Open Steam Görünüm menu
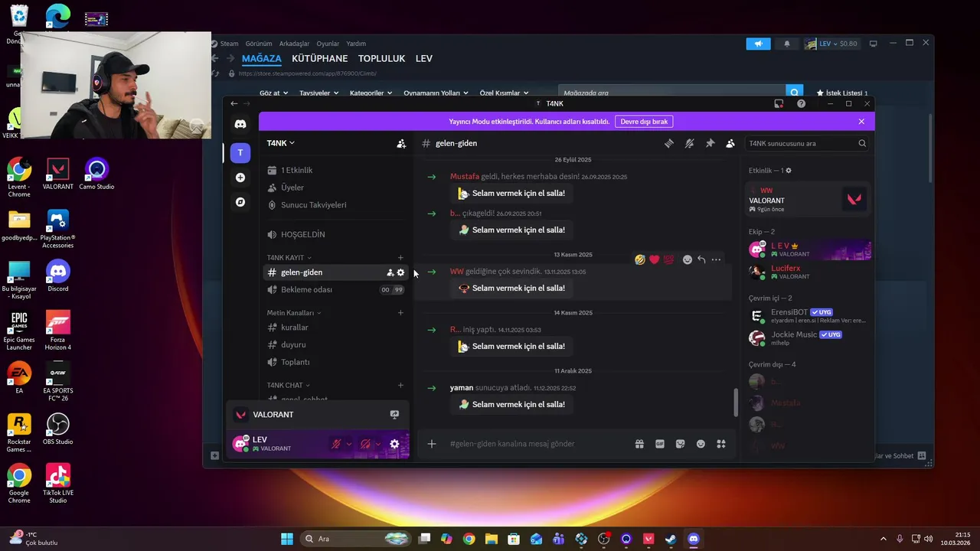Screen dimensions: 980x551 click(x=259, y=44)
